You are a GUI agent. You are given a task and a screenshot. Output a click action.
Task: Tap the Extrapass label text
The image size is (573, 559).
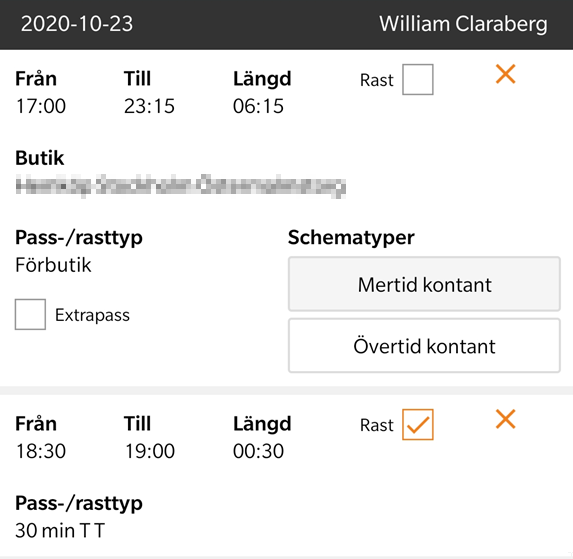92,315
